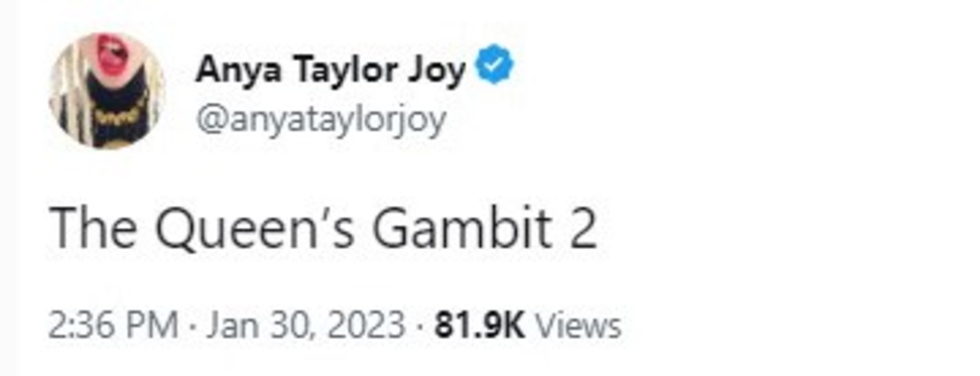This screenshot has height=376, width=980.
Task: Click the Views label
Action: pyautogui.click(x=577, y=326)
